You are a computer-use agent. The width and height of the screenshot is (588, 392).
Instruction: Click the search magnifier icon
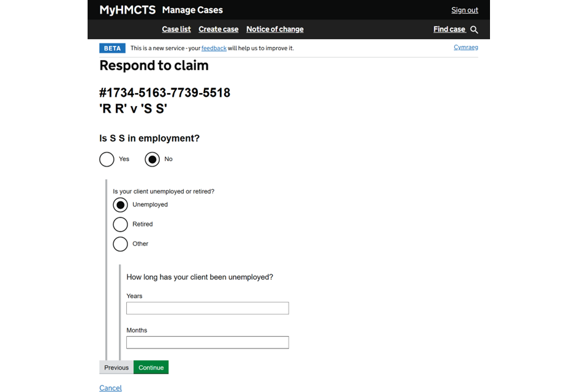pyautogui.click(x=474, y=29)
